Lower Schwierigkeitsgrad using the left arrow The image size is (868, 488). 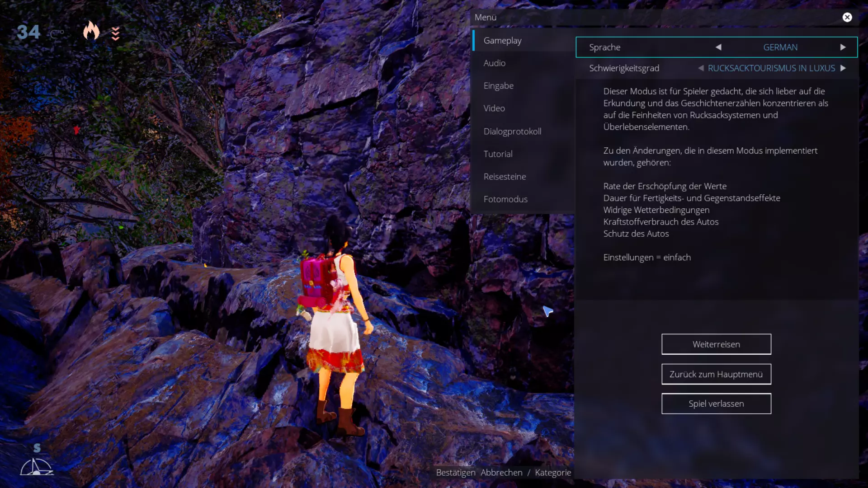coord(701,68)
